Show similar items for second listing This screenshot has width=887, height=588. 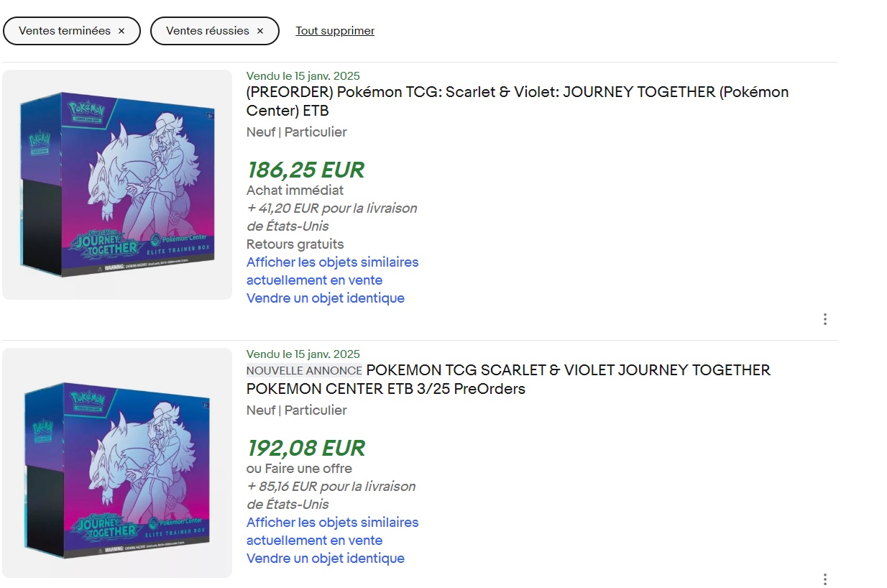coord(332,531)
